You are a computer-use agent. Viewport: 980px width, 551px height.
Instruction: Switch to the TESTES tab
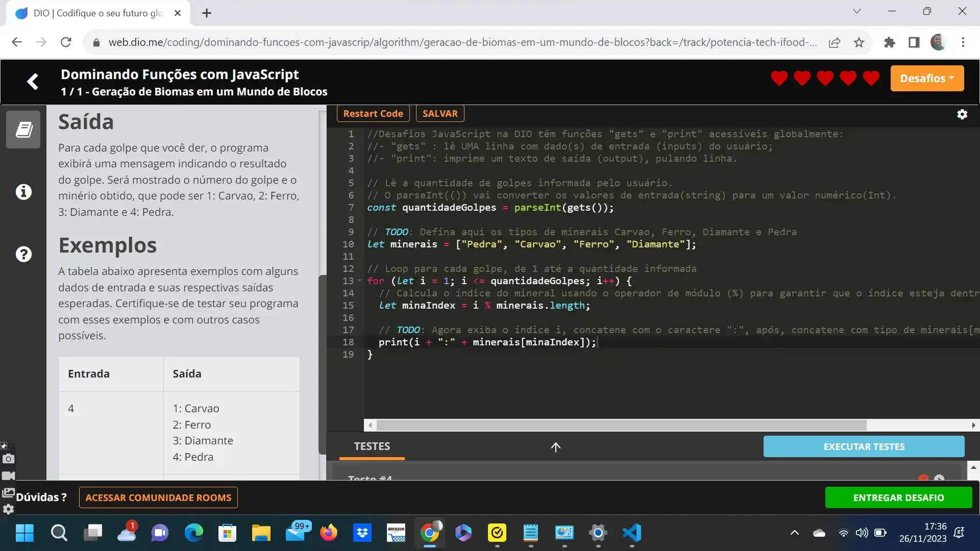[372, 446]
